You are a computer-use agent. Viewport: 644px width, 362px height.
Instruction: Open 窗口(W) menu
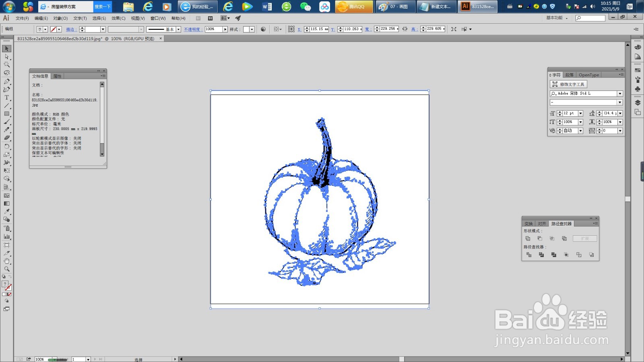click(158, 18)
